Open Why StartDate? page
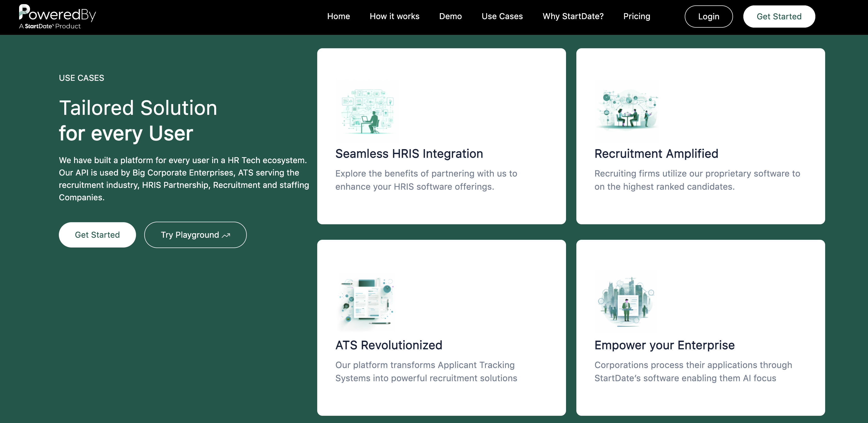The width and height of the screenshot is (868, 423). 573,16
